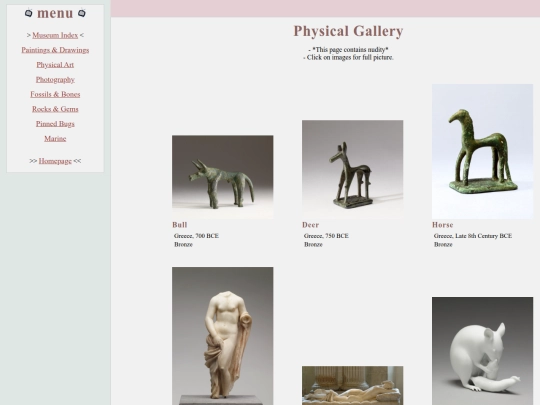Viewport: 540px width, 405px height.
Task: Click the TV icon left of menu
Action: pos(29,13)
